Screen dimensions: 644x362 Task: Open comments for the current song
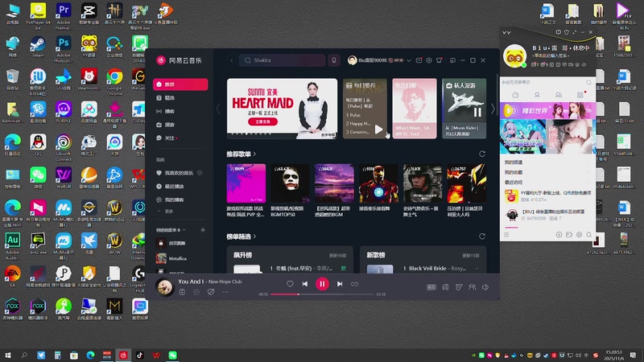click(x=196, y=292)
